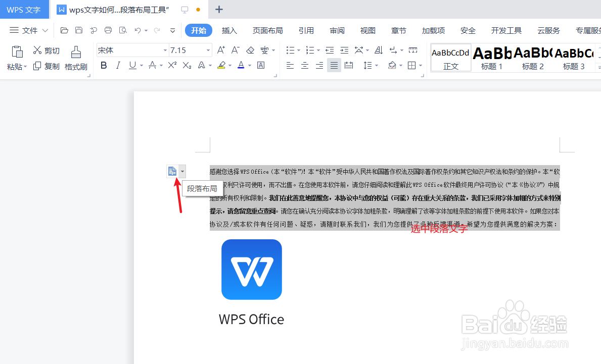Screen dimensions: 601x364
Task: Click the paragraph shading fill bucket
Action: [392, 66]
